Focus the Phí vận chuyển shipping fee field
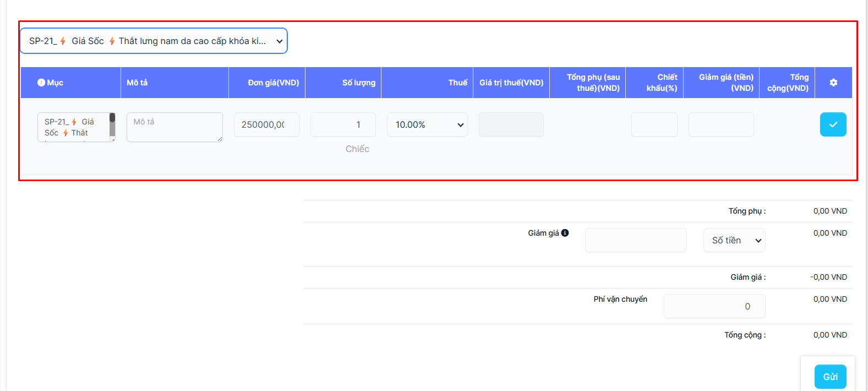The height and width of the screenshot is (391, 868). (x=714, y=306)
